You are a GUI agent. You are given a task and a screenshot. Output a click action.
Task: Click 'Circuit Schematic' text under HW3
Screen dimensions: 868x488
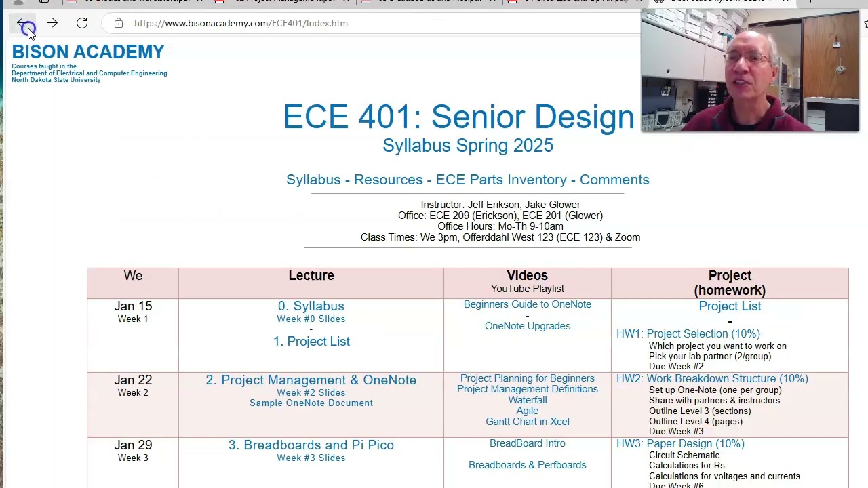(684, 455)
